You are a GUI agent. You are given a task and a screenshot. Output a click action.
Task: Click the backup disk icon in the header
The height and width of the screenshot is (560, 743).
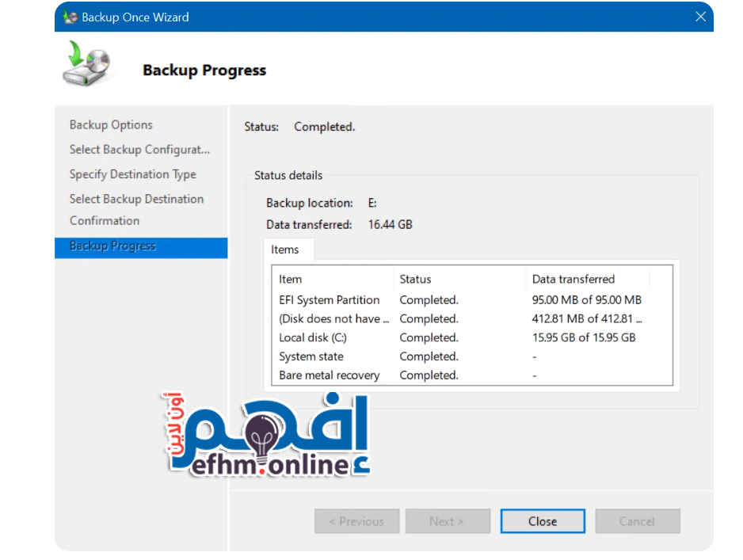[x=86, y=66]
